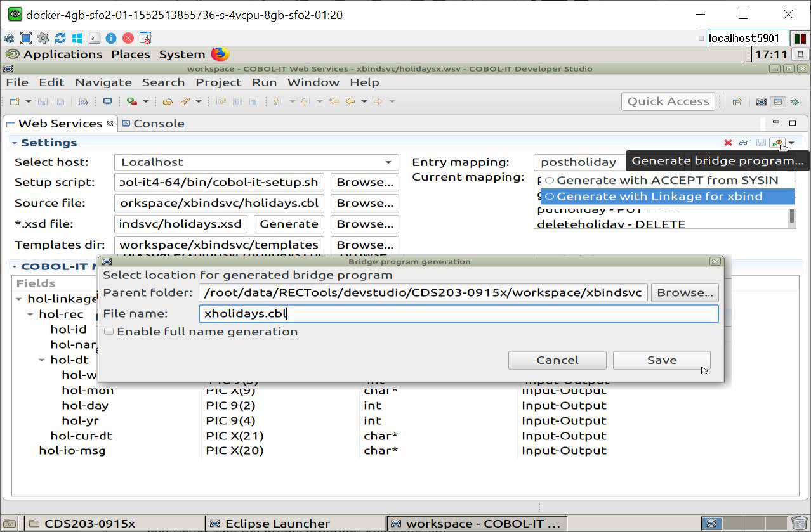Click the open folder icon in main toolbar

point(168,101)
